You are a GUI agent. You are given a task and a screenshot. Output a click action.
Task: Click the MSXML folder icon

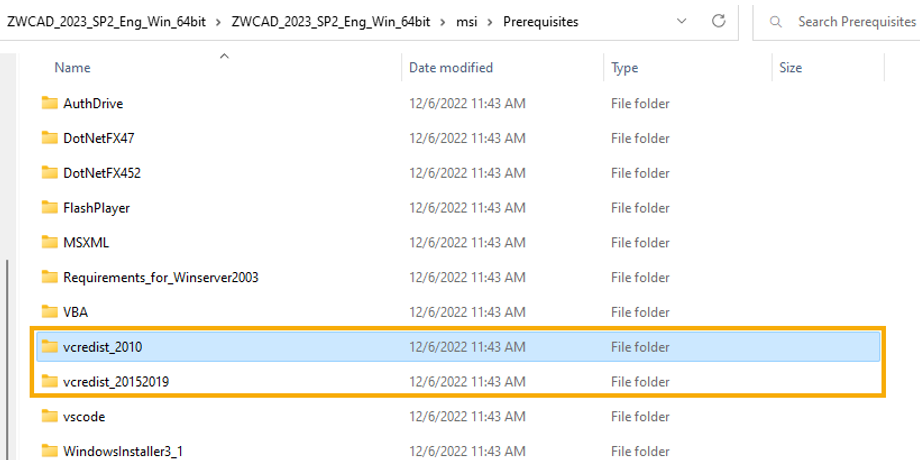[50, 242]
